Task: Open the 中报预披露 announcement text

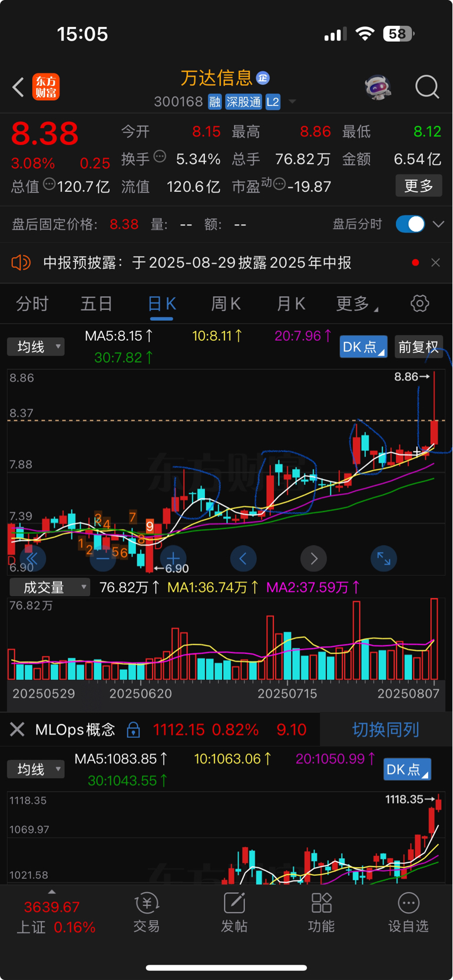Action: (x=198, y=263)
